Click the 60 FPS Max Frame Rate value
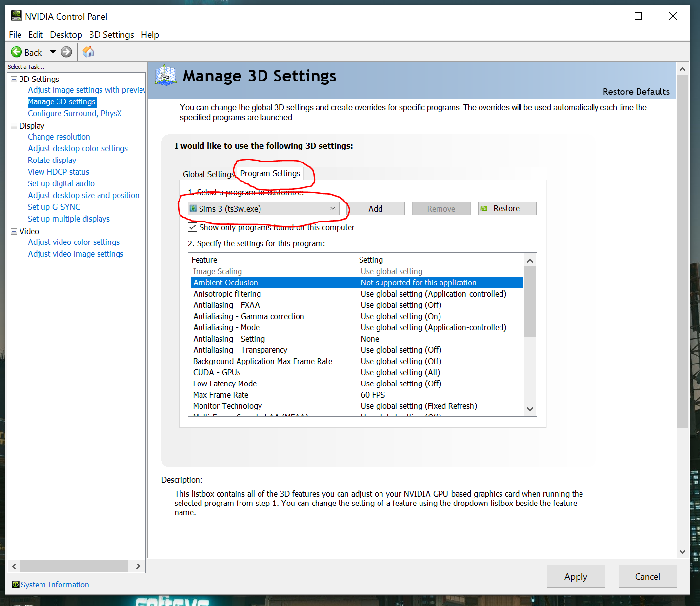Image resolution: width=700 pixels, height=606 pixels. pos(373,395)
